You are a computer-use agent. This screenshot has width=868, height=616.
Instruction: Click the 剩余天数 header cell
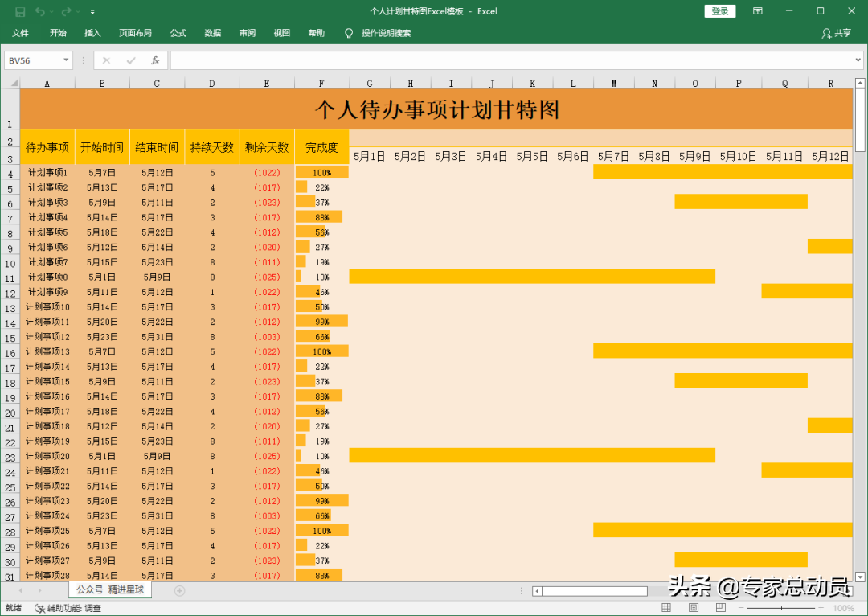tap(267, 147)
